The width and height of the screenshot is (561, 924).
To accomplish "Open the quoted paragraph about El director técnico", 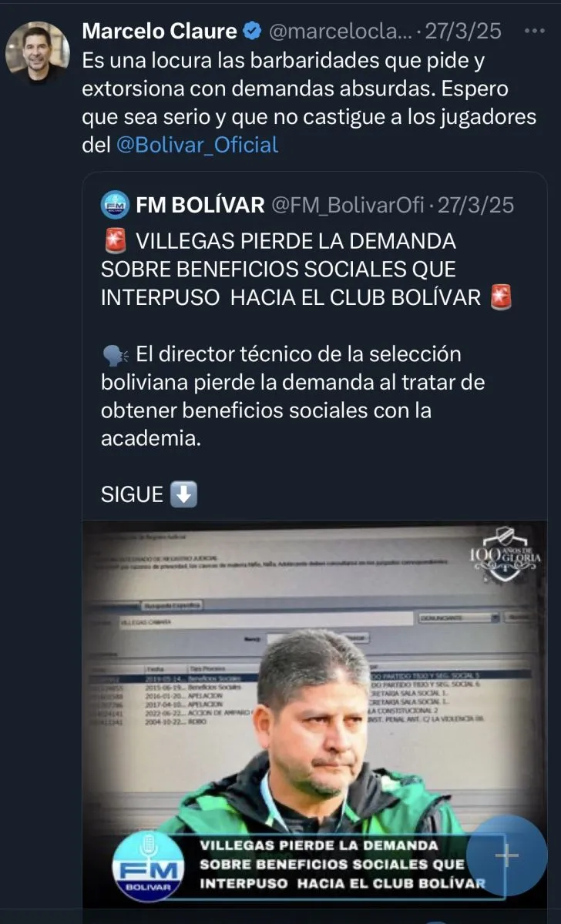I will (293, 397).
